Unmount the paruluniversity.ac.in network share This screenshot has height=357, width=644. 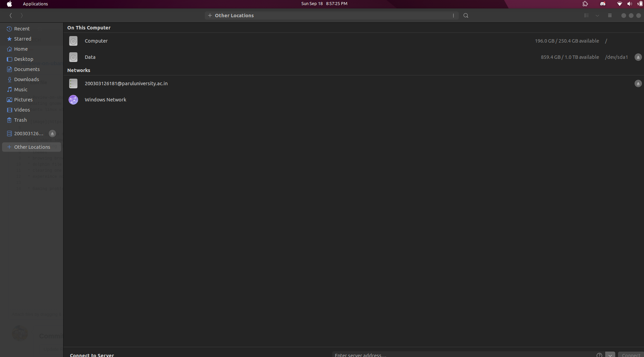click(x=638, y=84)
